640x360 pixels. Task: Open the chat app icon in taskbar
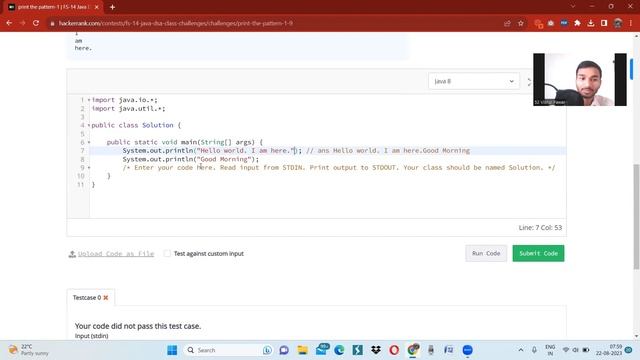click(284, 350)
